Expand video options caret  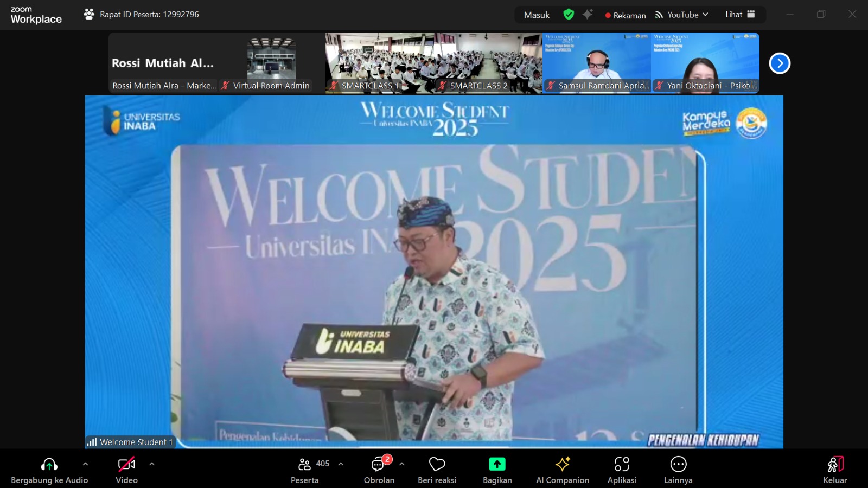tap(152, 464)
